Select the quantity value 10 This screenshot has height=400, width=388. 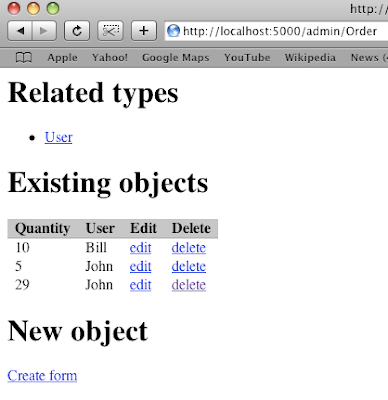(22, 248)
